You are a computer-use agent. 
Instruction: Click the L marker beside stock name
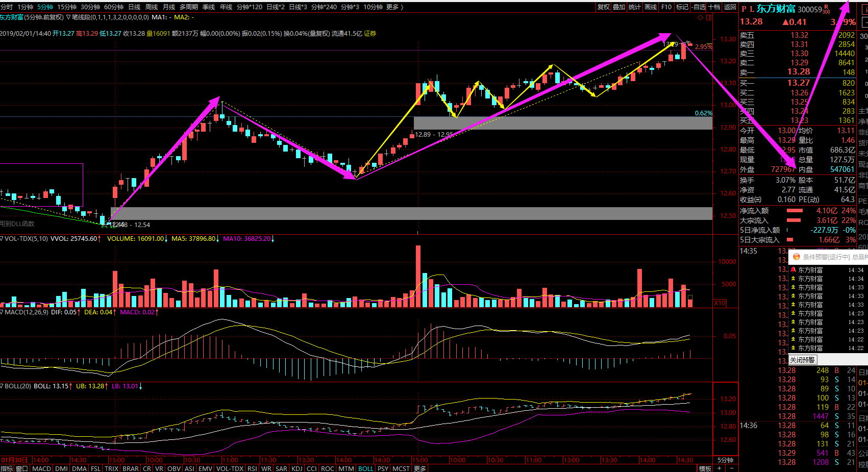pyautogui.click(x=752, y=9)
